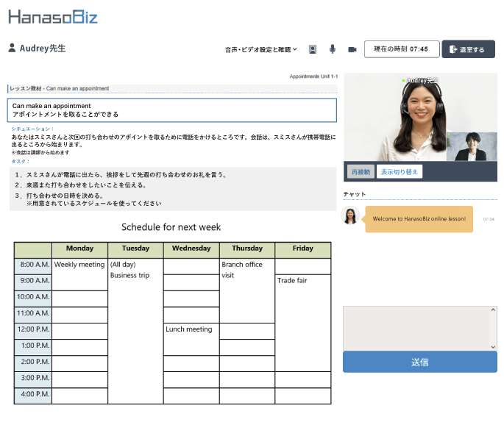
Task: Click the user icon beside Audrey先生
Action: pos(12,48)
